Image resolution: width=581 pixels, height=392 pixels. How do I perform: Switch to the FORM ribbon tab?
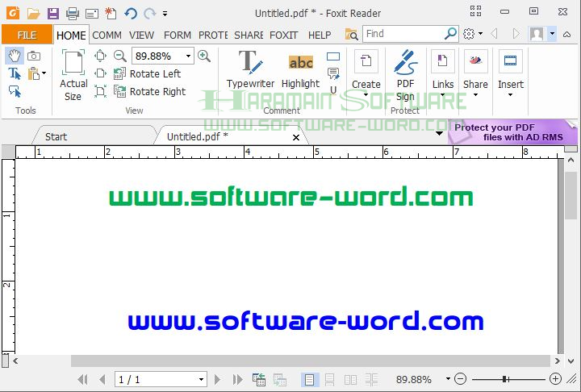(x=177, y=35)
